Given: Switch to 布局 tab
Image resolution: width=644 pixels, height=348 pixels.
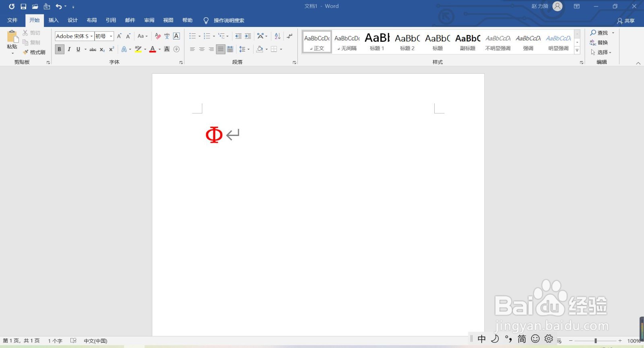Looking at the screenshot, I should pos(92,20).
